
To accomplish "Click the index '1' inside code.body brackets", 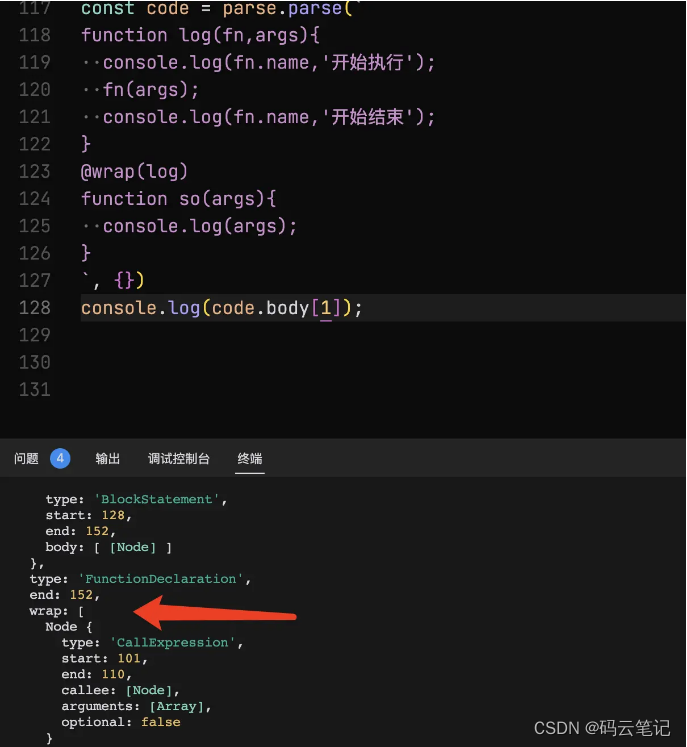I will [326, 308].
